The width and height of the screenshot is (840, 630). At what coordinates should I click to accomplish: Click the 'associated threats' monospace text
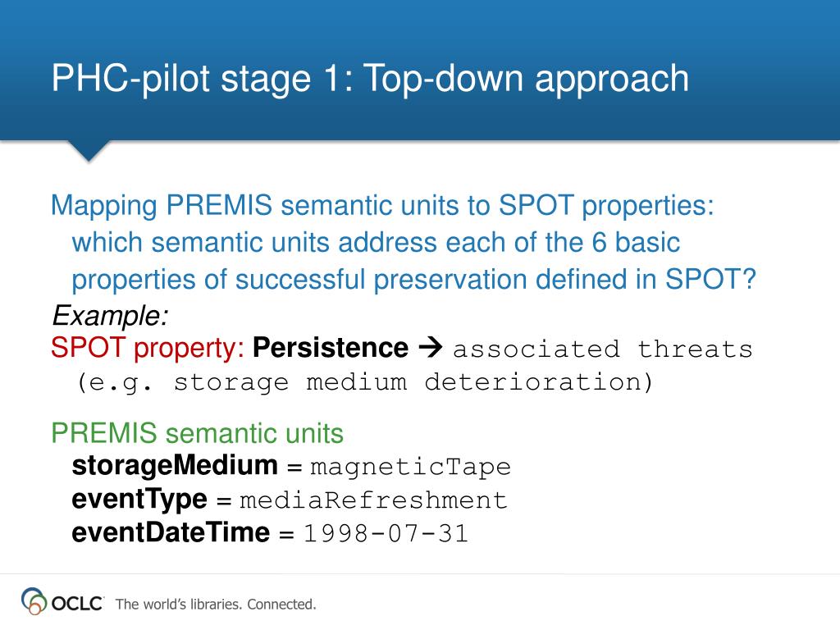tap(603, 349)
